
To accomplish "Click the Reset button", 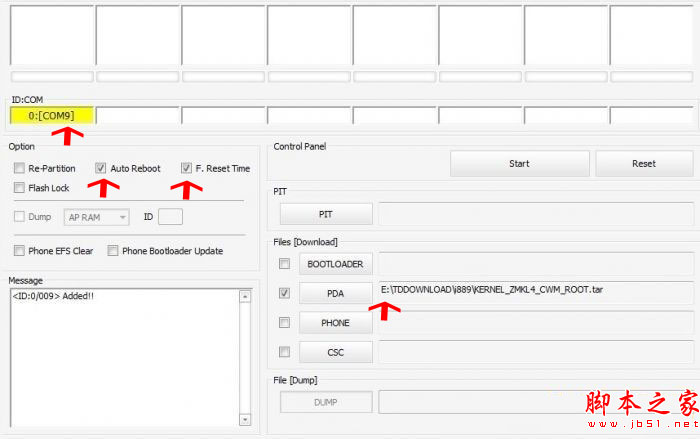I will [x=644, y=163].
